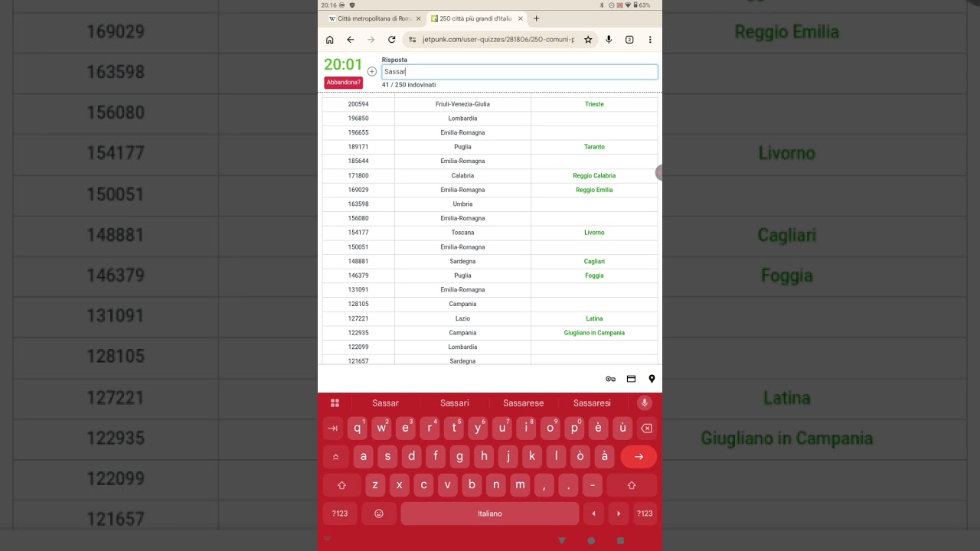Tap Android home navigation circle
The image size is (980, 551).
point(591,540)
